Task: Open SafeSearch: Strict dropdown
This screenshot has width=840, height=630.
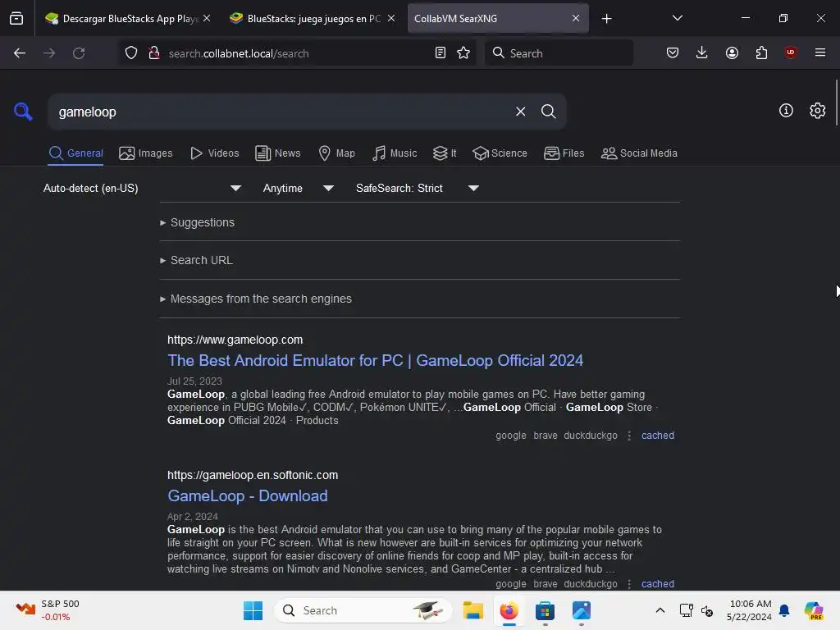Action: pos(417,188)
